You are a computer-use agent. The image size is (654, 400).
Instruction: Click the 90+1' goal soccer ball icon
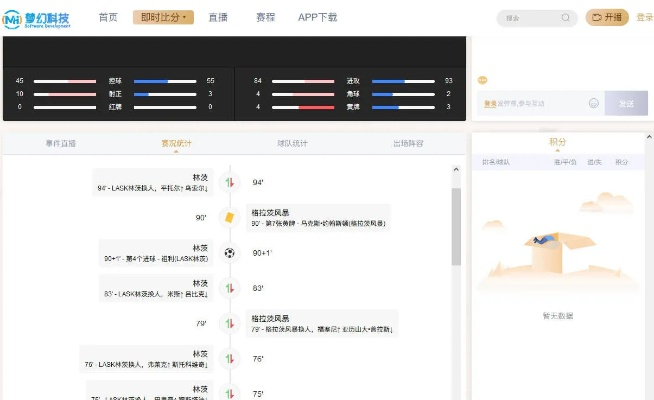point(230,253)
